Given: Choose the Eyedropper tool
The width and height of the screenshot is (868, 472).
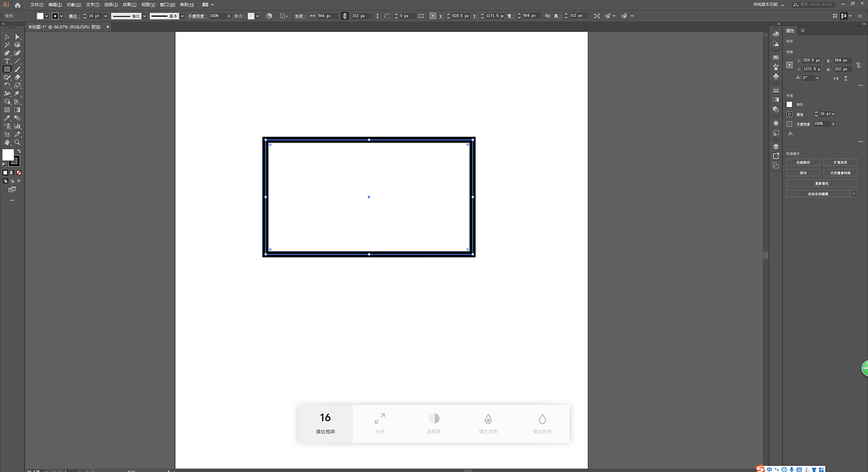Looking at the screenshot, I should click(x=7, y=118).
